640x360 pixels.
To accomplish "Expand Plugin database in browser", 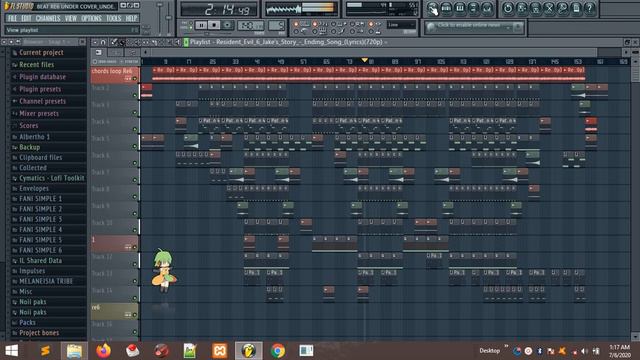I will coord(42,77).
